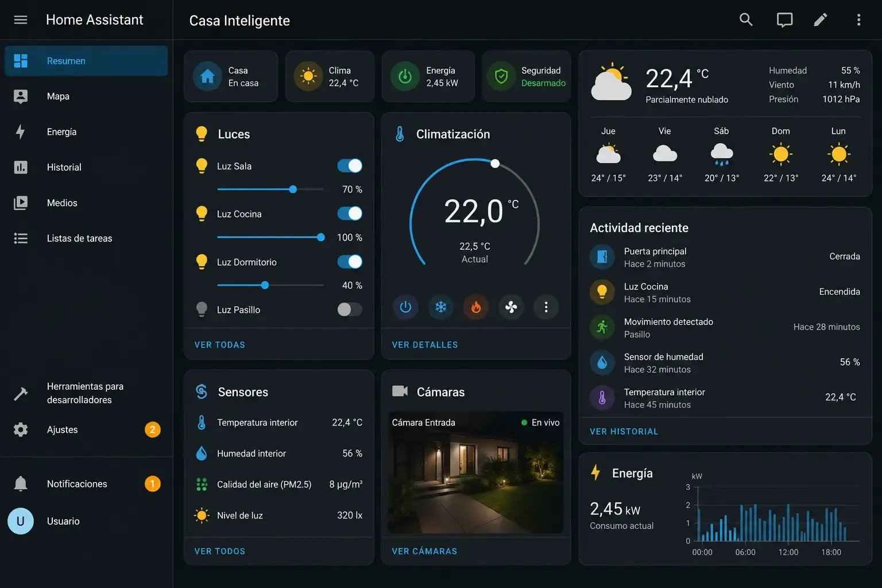Click the thermostat dial handle
Image resolution: width=882 pixels, height=588 pixels.
click(x=495, y=164)
